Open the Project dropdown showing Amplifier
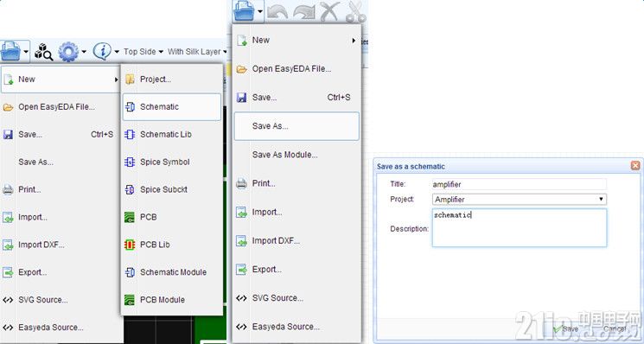 [520, 199]
